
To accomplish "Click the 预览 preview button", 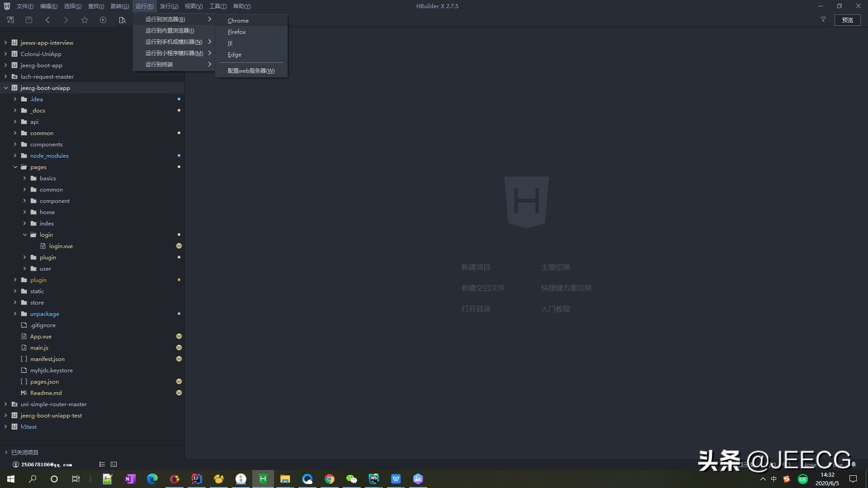I will (847, 20).
